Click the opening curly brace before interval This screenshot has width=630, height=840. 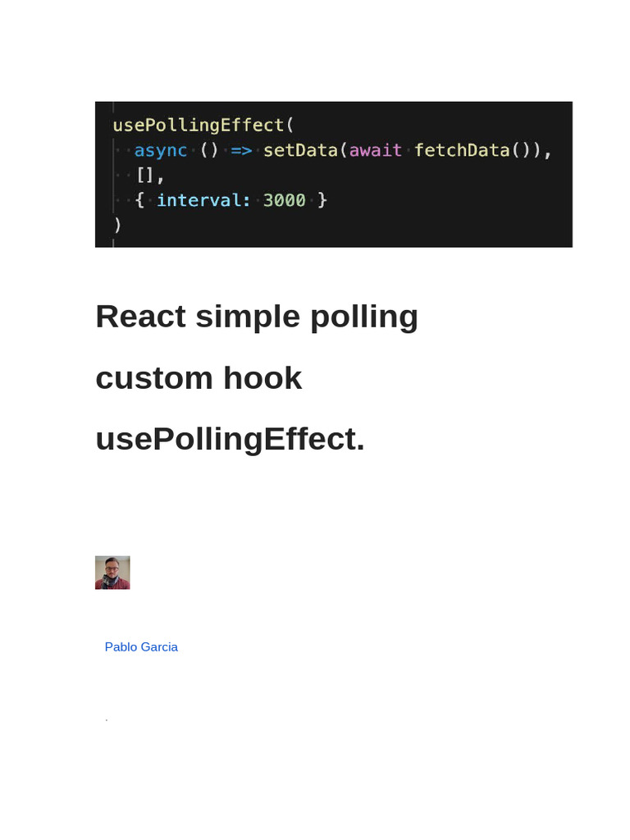[139, 200]
